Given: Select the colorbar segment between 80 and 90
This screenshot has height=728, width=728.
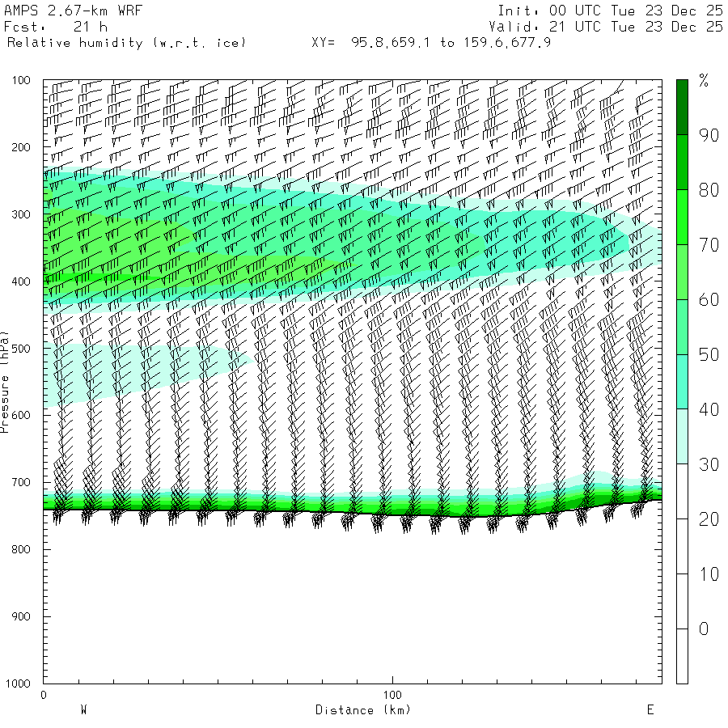Looking at the screenshot, I should 683,162.
